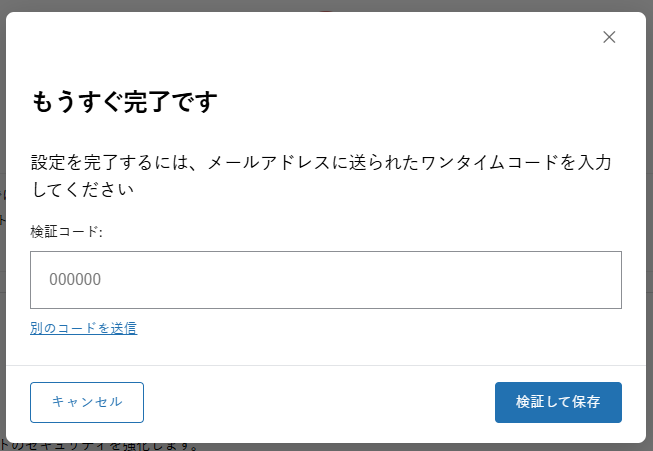
Task: Request another code via blue underlined link
Action: 83,328
